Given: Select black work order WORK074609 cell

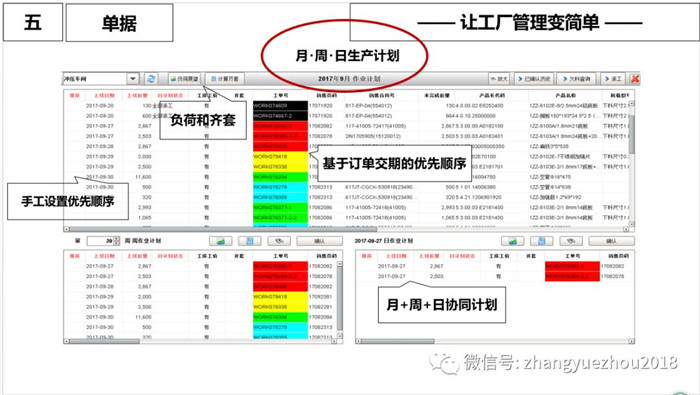Looking at the screenshot, I should (x=280, y=106).
